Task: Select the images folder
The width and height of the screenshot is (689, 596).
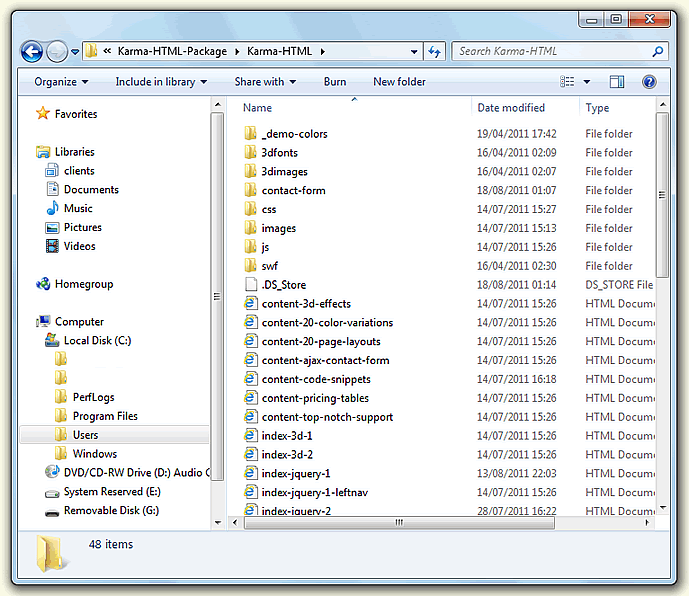Action: pyautogui.click(x=279, y=228)
